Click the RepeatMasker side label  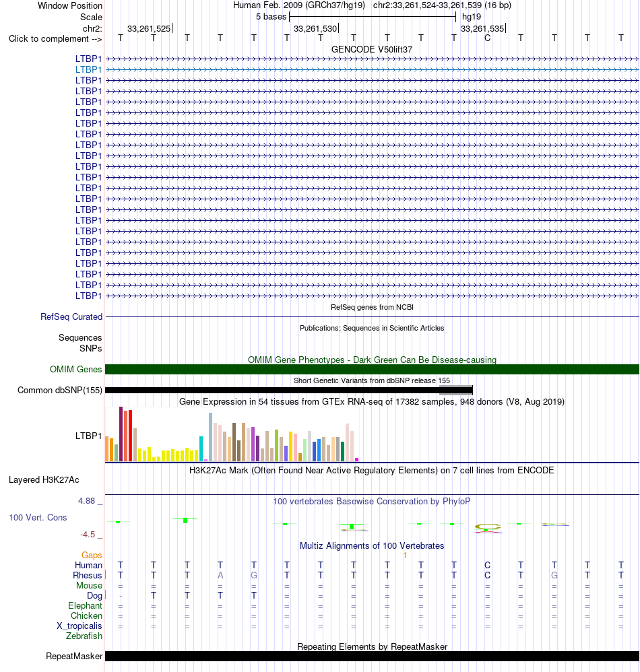point(74,656)
